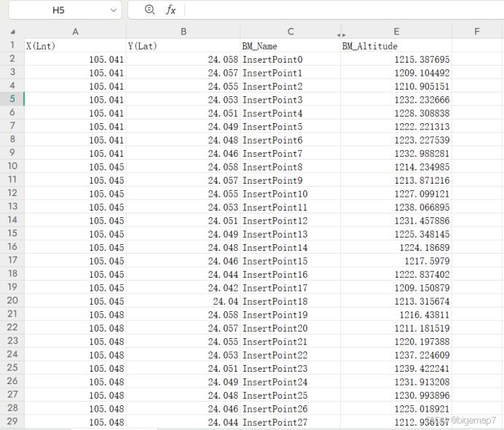Click the Y(Lat) header cell
Screen dimensions: 504x430
point(184,46)
